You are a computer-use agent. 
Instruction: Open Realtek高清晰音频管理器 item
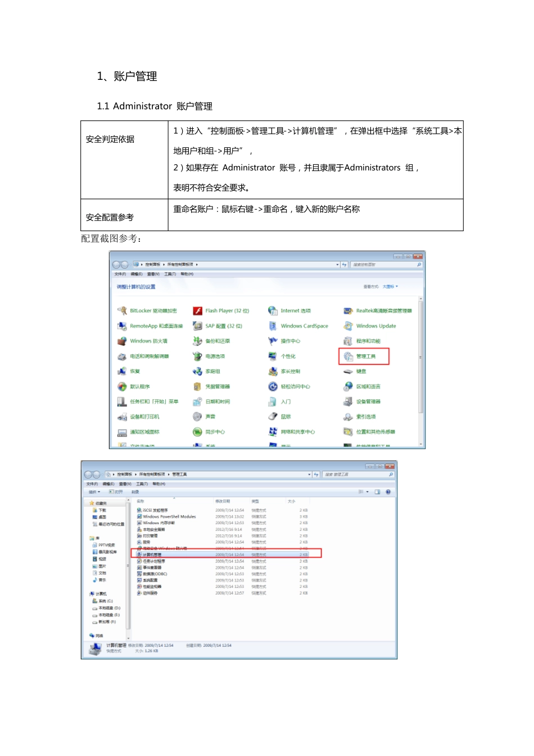point(378,310)
